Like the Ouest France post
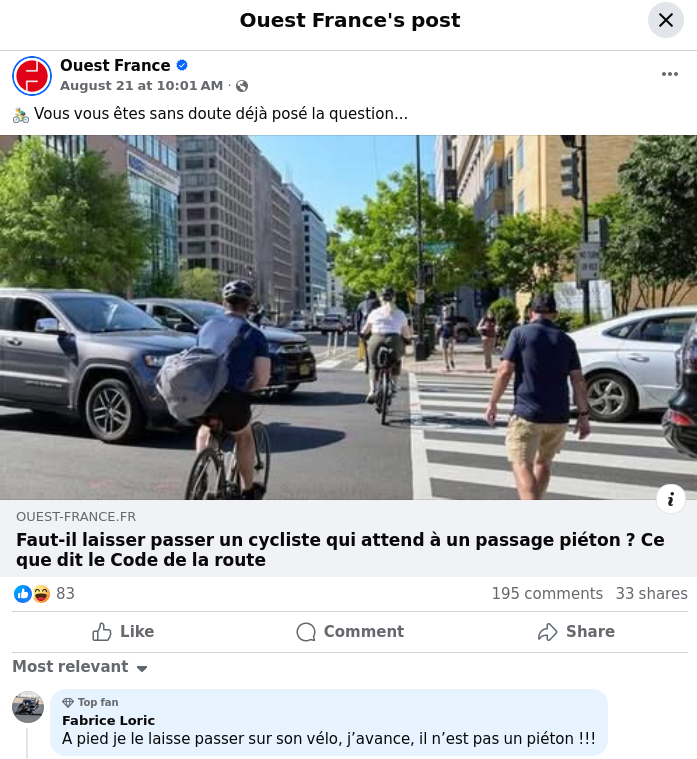Screen dimensions: 697x759 (123, 632)
